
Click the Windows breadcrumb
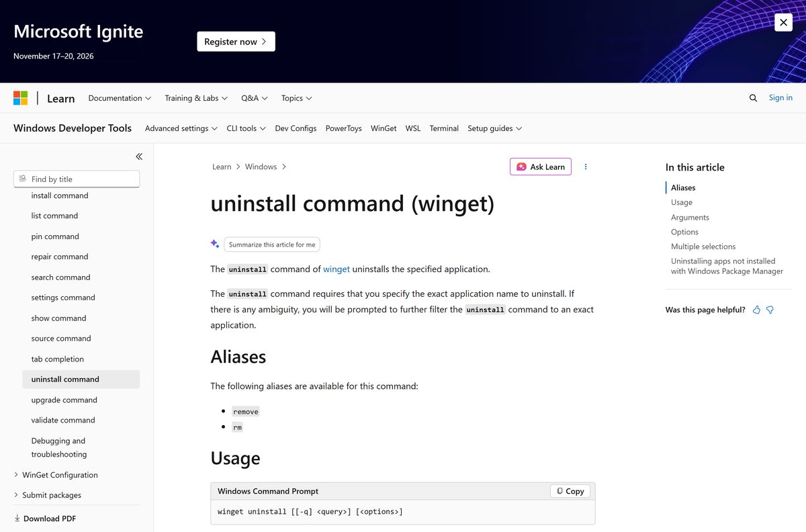click(261, 167)
